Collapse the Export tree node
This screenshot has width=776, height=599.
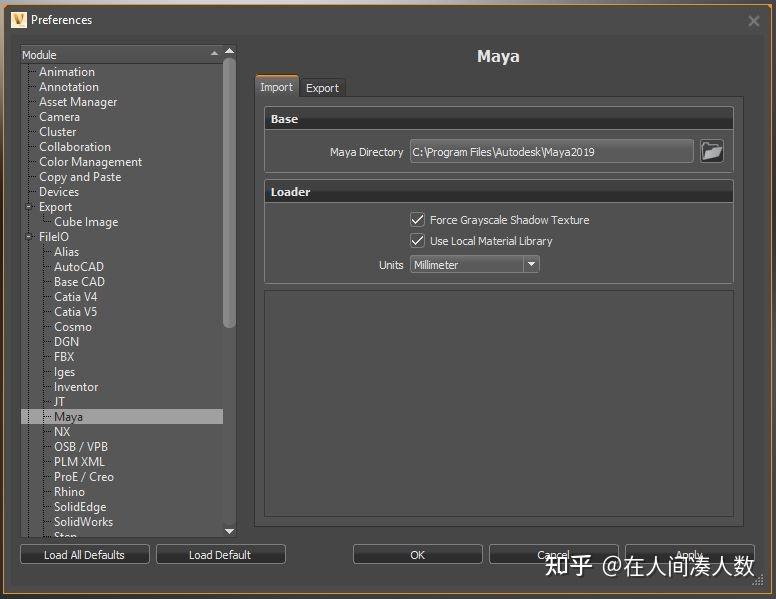click(29, 206)
